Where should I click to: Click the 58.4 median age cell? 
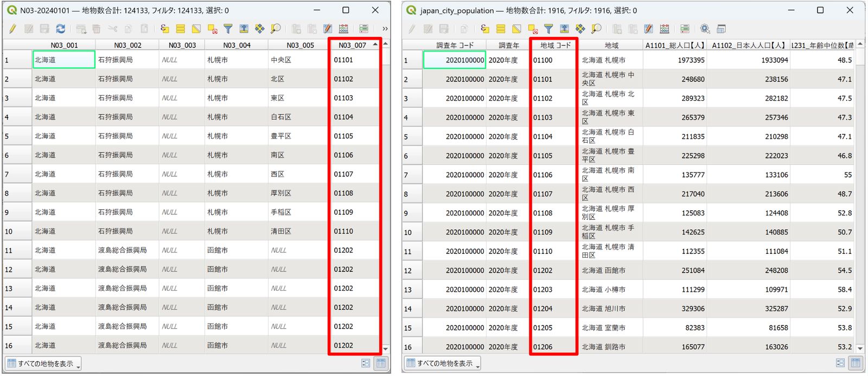(x=822, y=290)
